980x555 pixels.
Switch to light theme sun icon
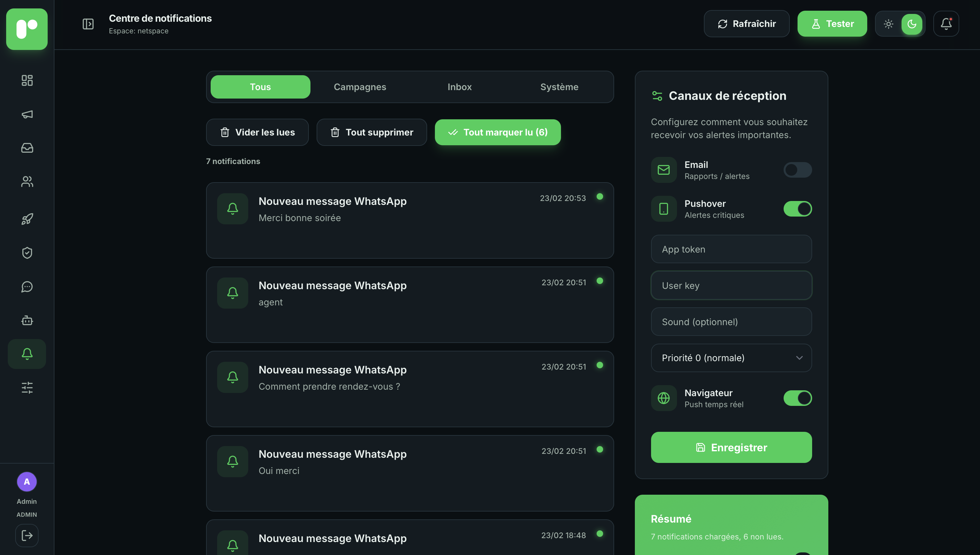pos(889,24)
